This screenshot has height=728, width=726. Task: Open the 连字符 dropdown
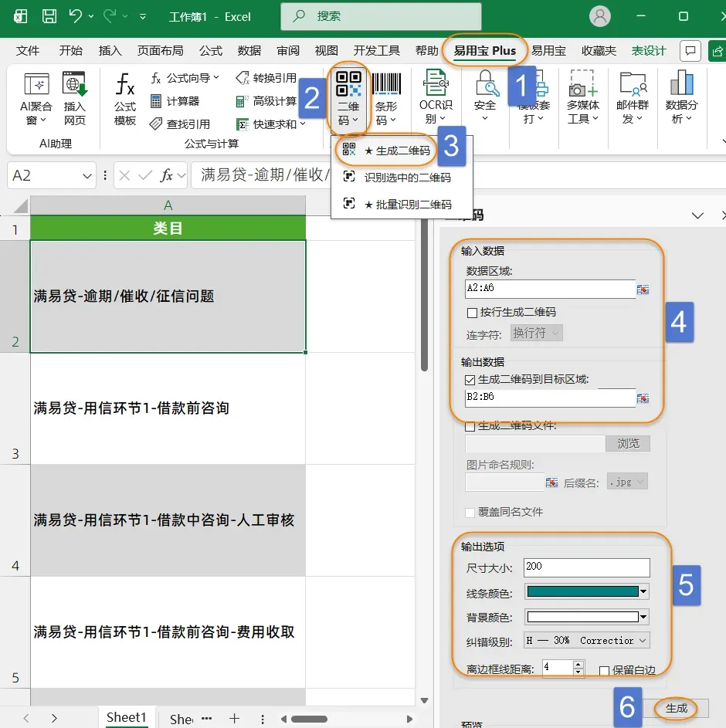pyautogui.click(x=537, y=333)
